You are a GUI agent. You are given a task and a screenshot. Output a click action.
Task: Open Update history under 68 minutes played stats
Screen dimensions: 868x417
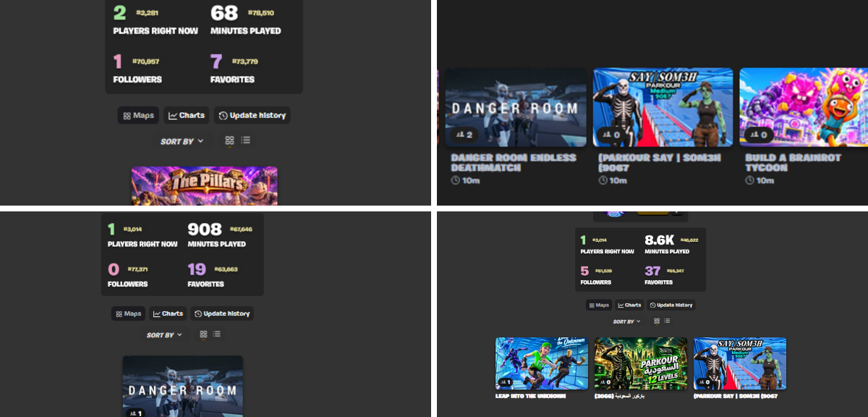point(252,115)
